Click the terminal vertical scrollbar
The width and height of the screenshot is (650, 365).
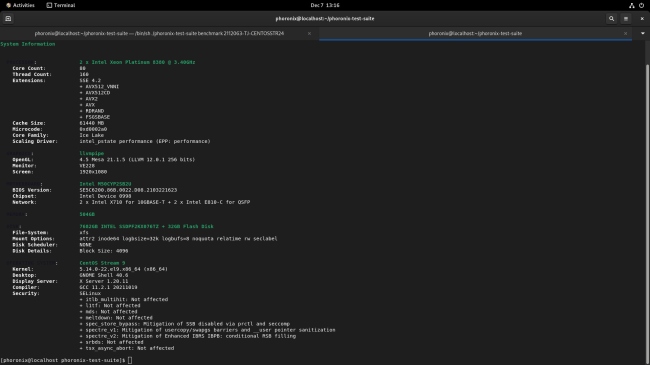tap(648, 207)
